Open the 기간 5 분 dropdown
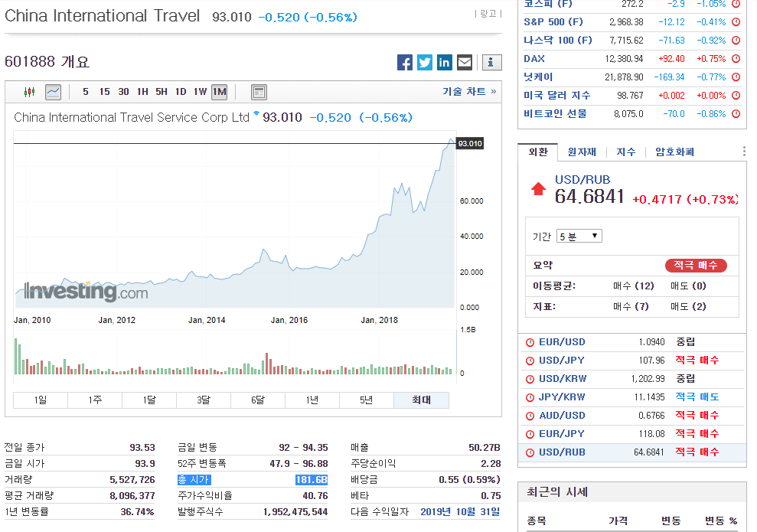Image resolution: width=757 pixels, height=532 pixels. click(579, 236)
